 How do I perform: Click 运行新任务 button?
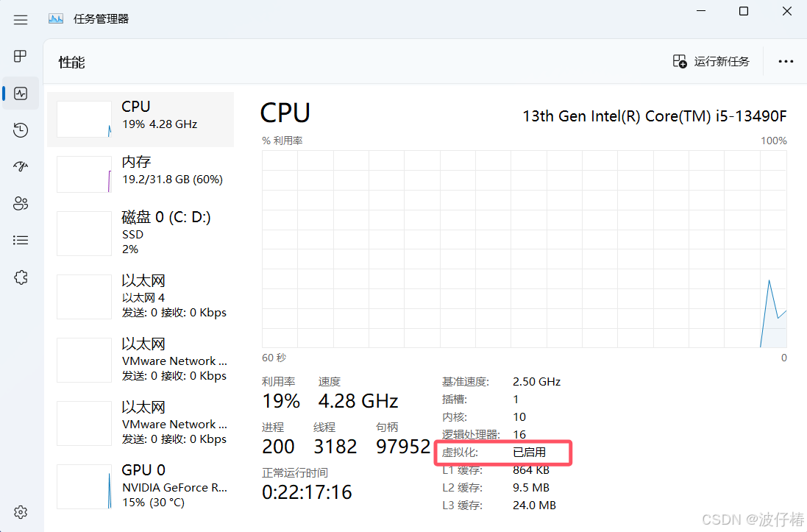tap(711, 61)
